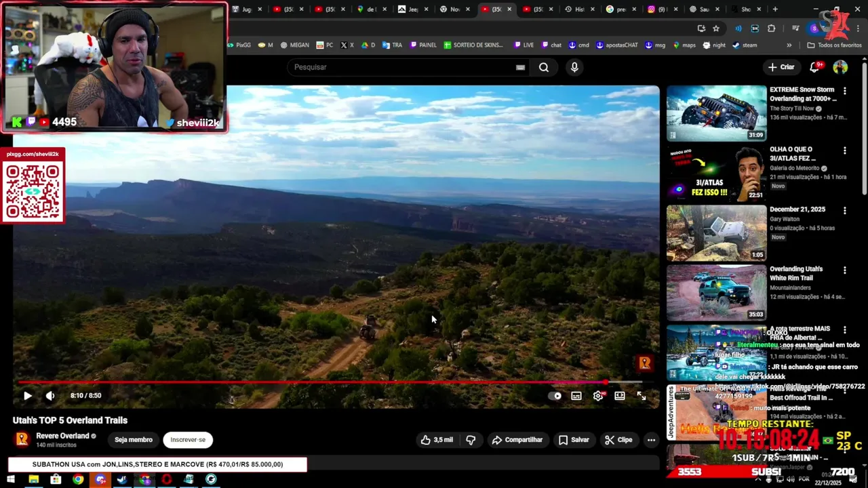
Task: Open 3I/ATLAS video thumbnail
Action: pos(716,173)
